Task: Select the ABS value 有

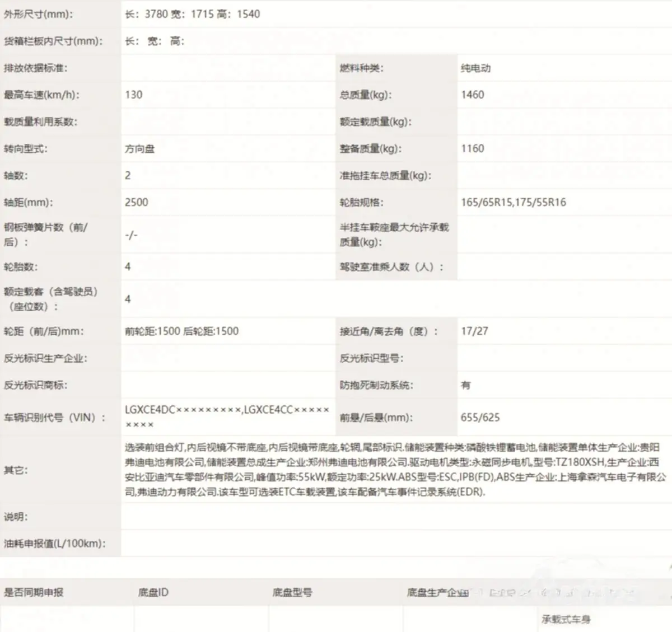Action: [466, 385]
